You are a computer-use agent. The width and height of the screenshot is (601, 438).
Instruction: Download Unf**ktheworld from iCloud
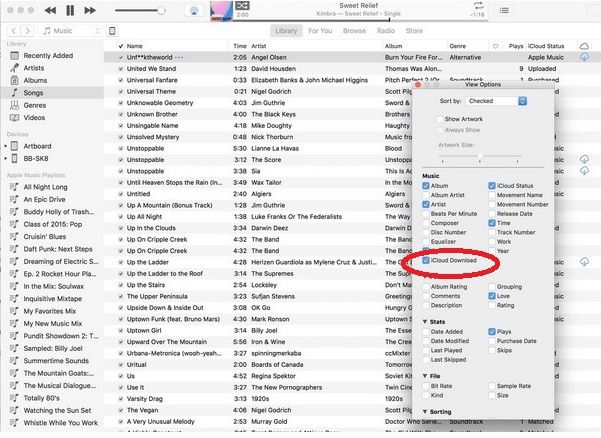[x=584, y=57]
